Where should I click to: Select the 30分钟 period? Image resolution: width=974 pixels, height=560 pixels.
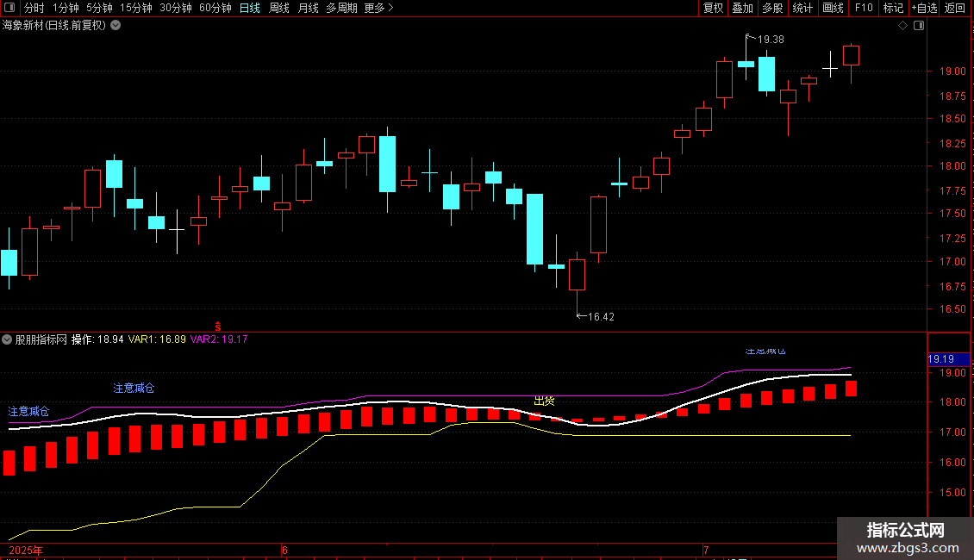[x=176, y=8]
